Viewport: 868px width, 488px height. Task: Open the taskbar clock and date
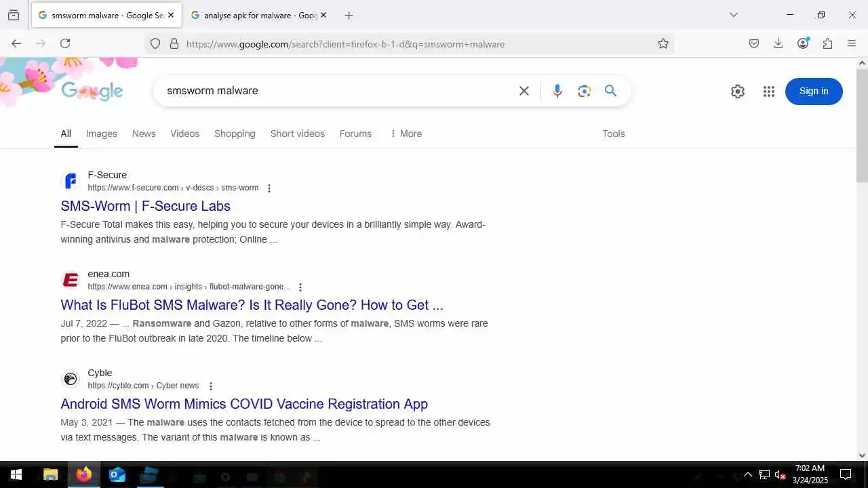pos(810,474)
